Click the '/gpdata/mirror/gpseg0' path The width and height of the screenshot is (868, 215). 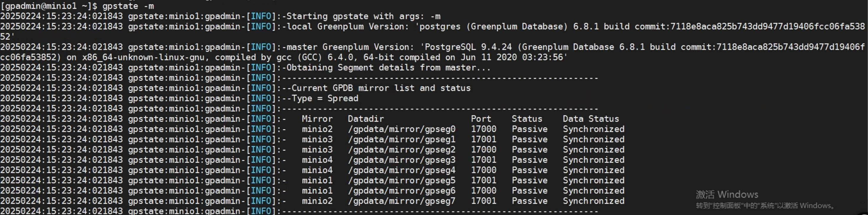[402, 129]
